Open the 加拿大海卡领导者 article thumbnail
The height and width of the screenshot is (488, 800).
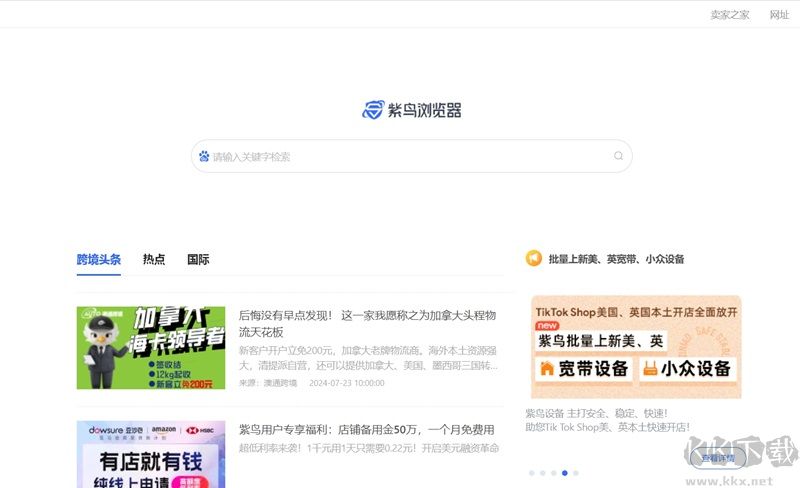151,348
